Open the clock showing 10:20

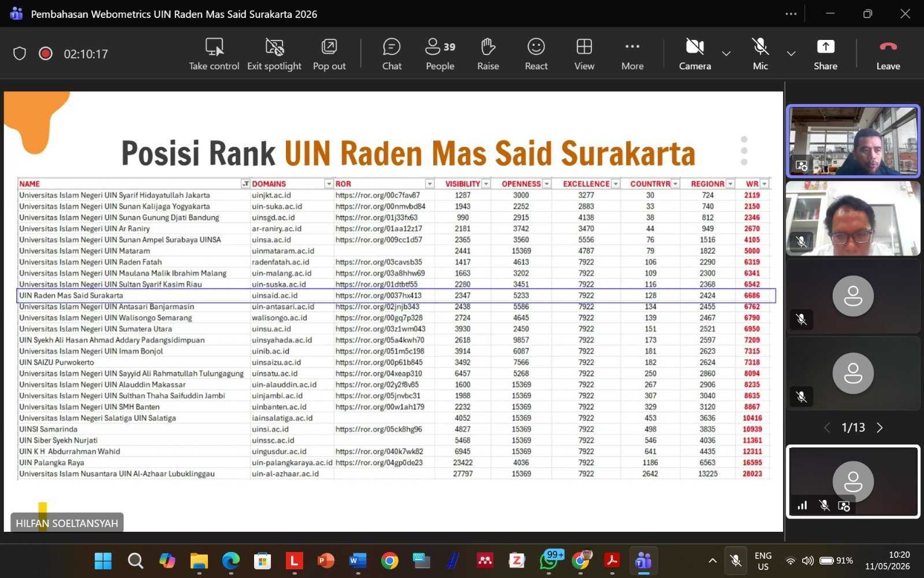point(888,561)
